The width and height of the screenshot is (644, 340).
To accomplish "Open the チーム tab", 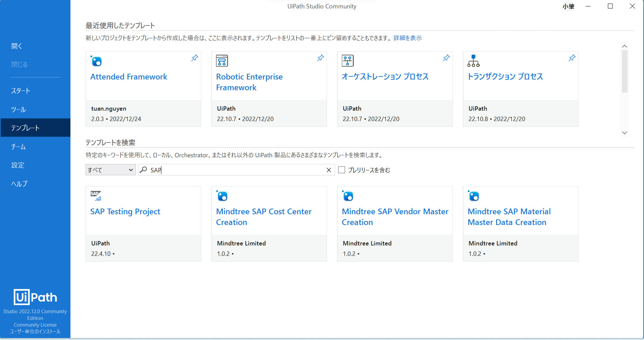I will click(35, 147).
